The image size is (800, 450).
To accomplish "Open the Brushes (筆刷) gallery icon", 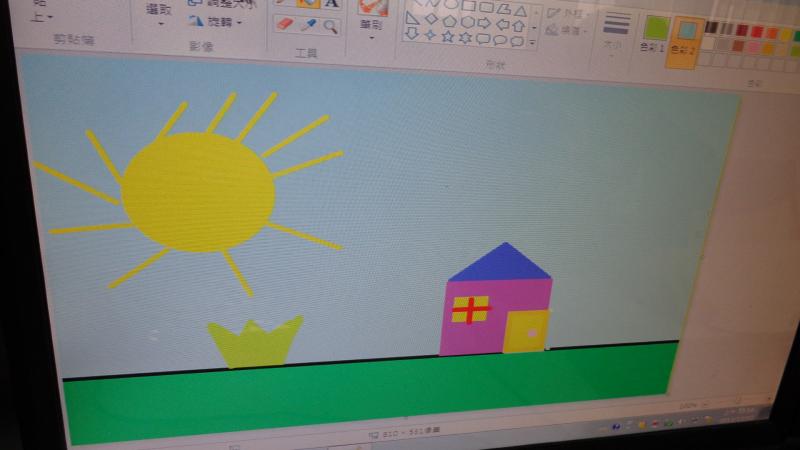I will point(372,7).
